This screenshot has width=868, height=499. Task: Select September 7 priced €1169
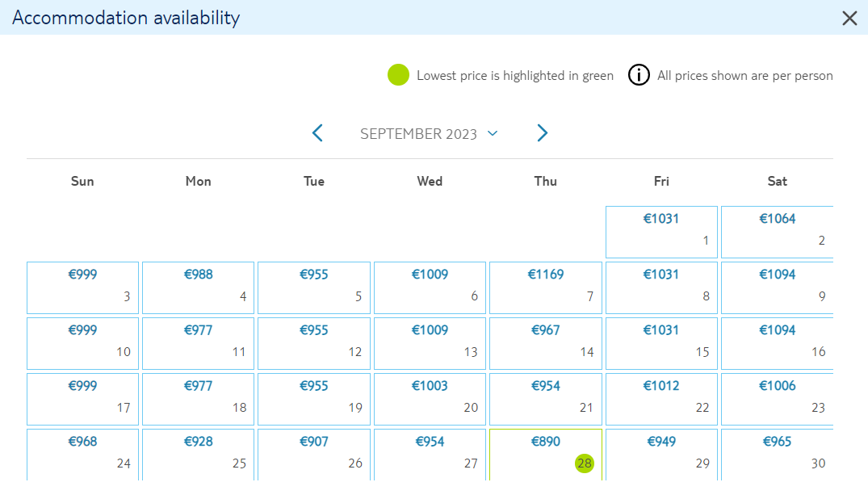pyautogui.click(x=545, y=288)
